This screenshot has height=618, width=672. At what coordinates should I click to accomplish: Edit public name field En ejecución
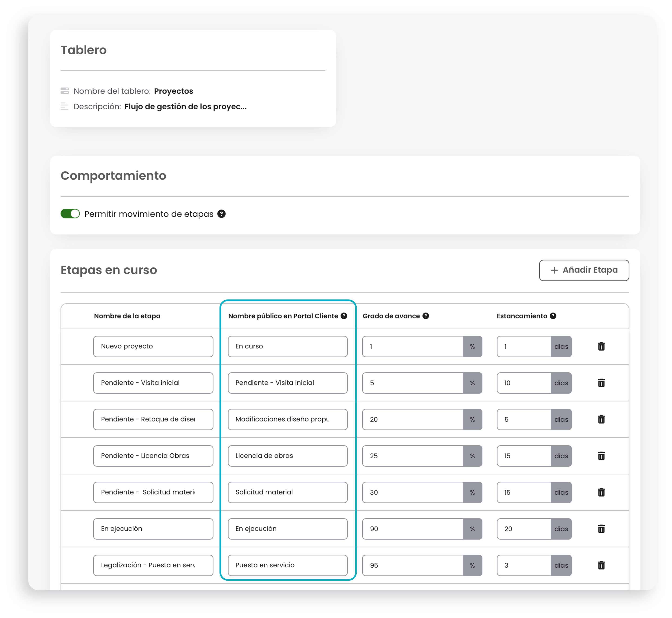point(288,528)
